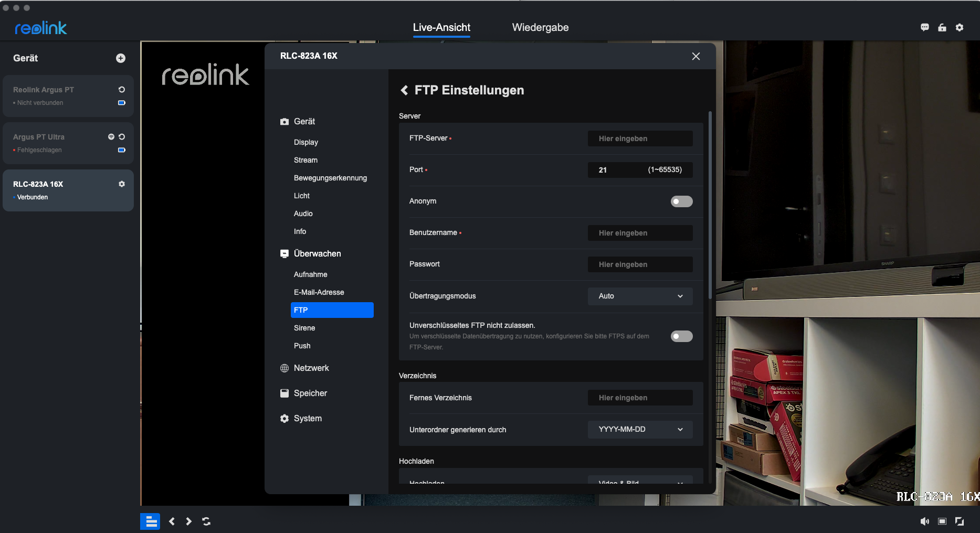Click the screen layout icon in bottom bar
This screenshot has width=980, height=533.
coord(150,521)
